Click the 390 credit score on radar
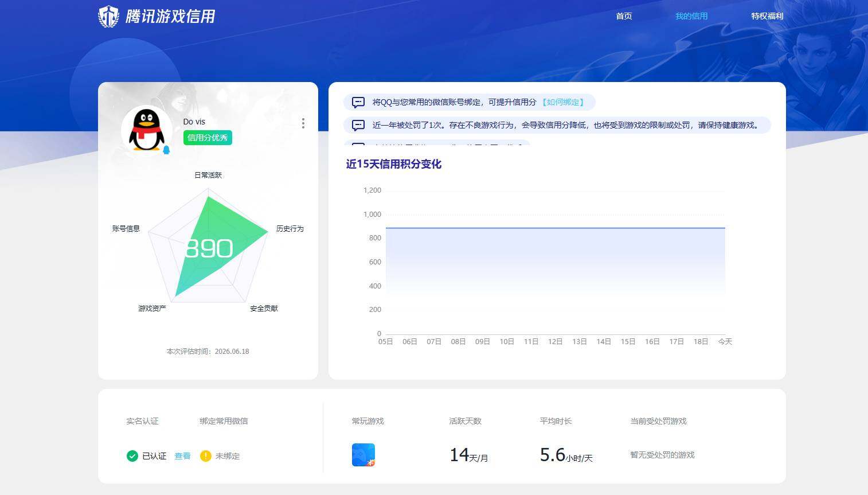This screenshot has height=495, width=868. 209,249
